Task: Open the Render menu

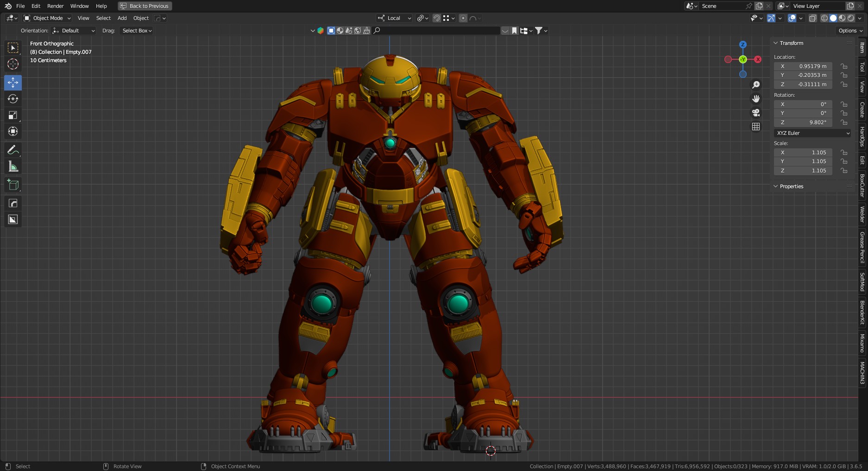Action: click(x=56, y=6)
